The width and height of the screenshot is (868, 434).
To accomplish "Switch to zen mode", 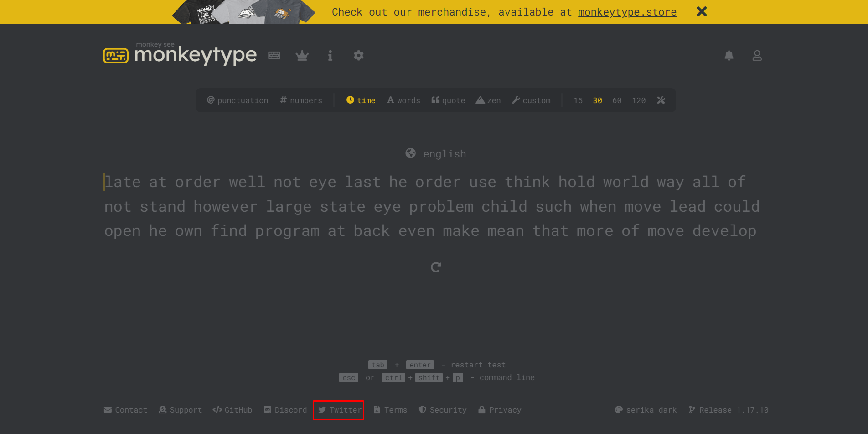I will pos(488,100).
